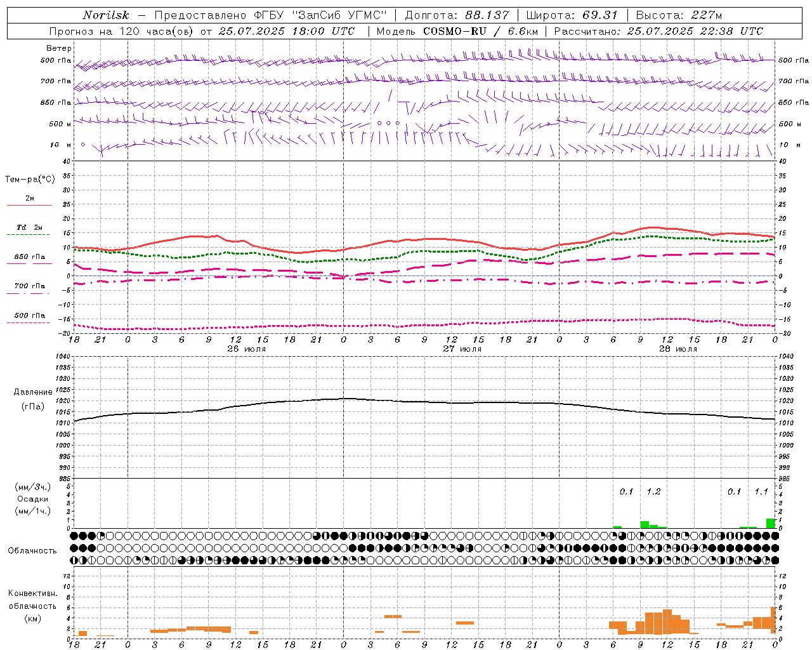Click dashed line sample under 'Td 2м'
Viewport: 812px width, 650px height.
28,235
